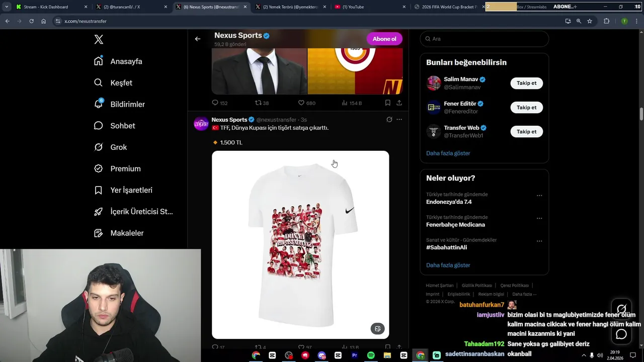
Task: Click taskbar volume speaker icon
Action: (600, 355)
